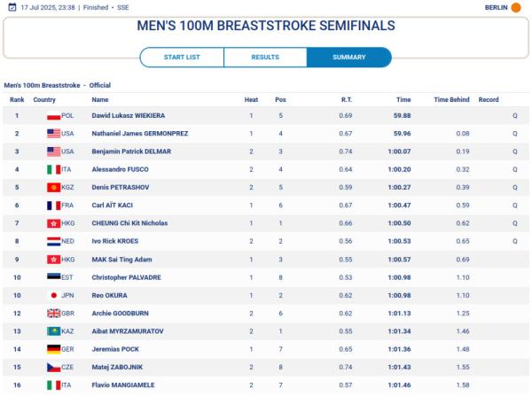Click Poland flag next to POL

[x=52, y=116]
